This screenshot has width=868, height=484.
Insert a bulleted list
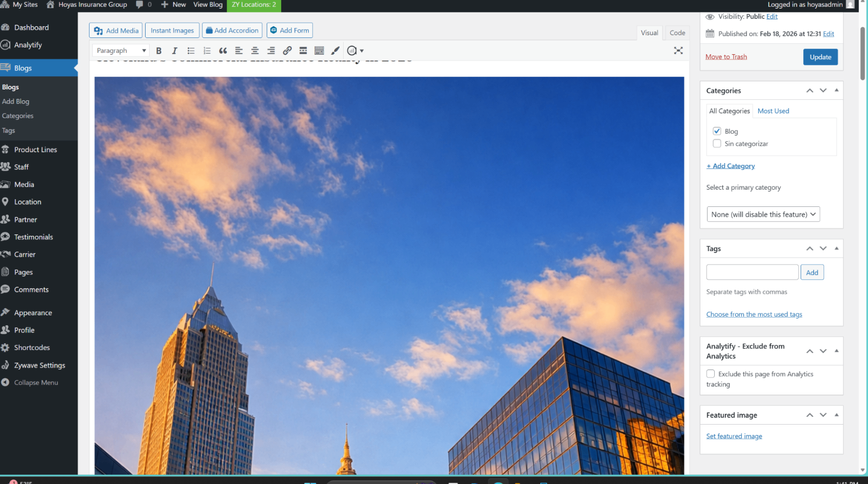(191, 50)
